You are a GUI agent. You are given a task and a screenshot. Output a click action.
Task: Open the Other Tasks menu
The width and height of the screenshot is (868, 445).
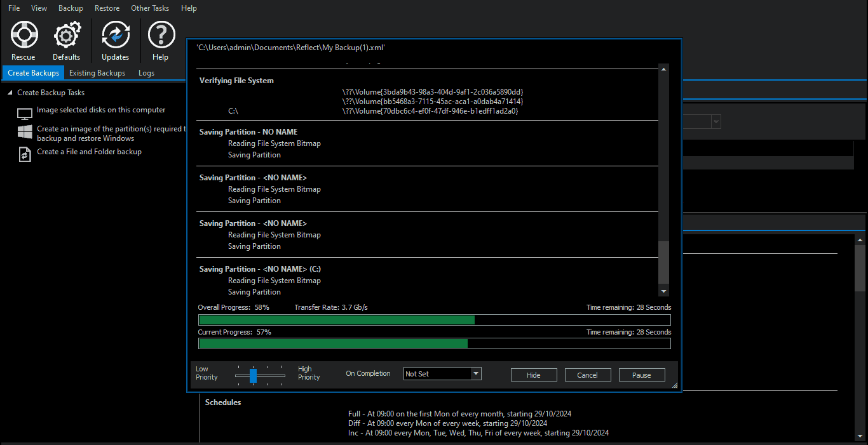click(x=149, y=8)
